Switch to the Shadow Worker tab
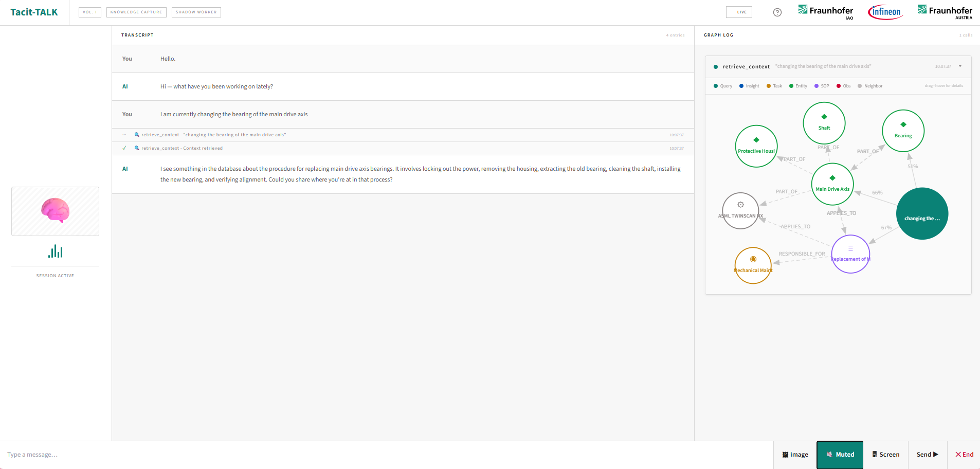Image resolution: width=980 pixels, height=469 pixels. tap(196, 12)
